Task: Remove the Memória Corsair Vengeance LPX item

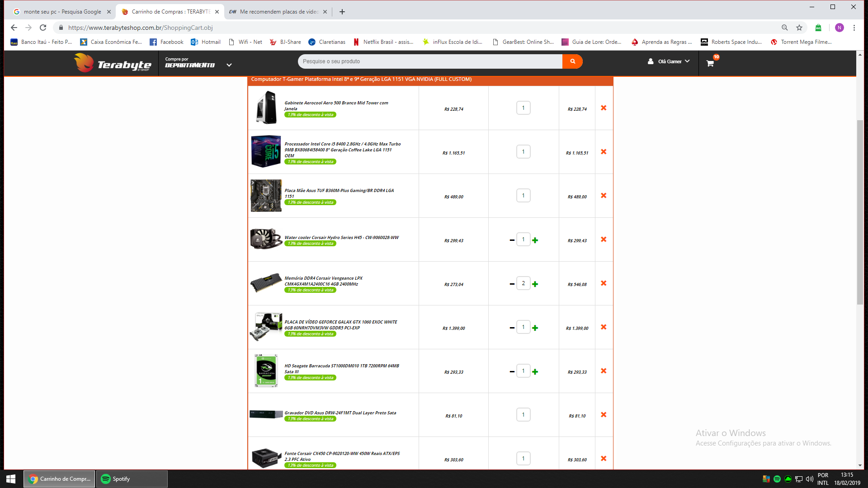Action: 604,283
